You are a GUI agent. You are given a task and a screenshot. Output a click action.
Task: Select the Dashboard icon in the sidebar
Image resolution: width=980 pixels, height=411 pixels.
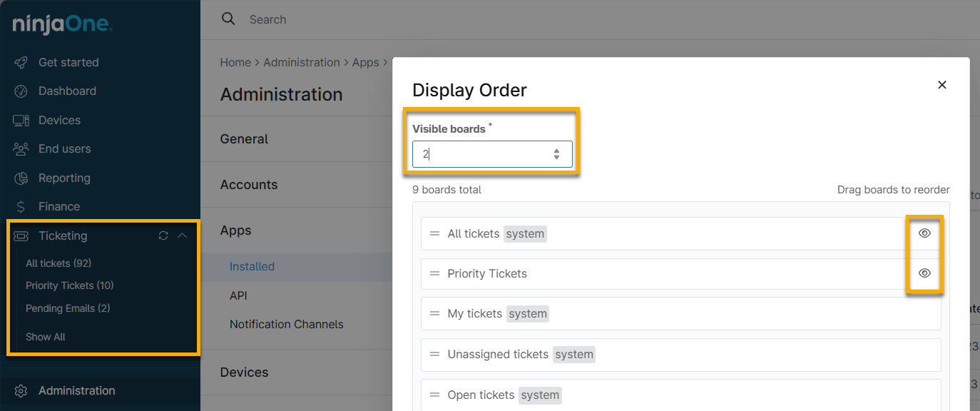20,91
